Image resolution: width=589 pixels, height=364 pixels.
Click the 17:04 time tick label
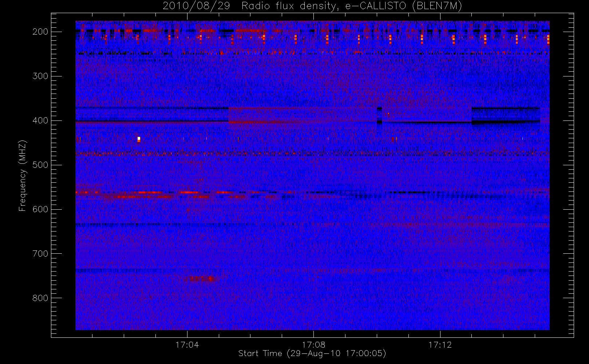pyautogui.click(x=187, y=345)
